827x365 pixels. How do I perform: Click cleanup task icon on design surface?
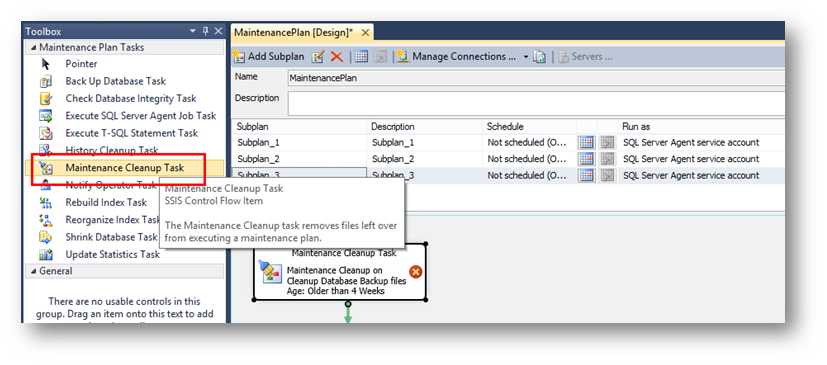coord(271,273)
